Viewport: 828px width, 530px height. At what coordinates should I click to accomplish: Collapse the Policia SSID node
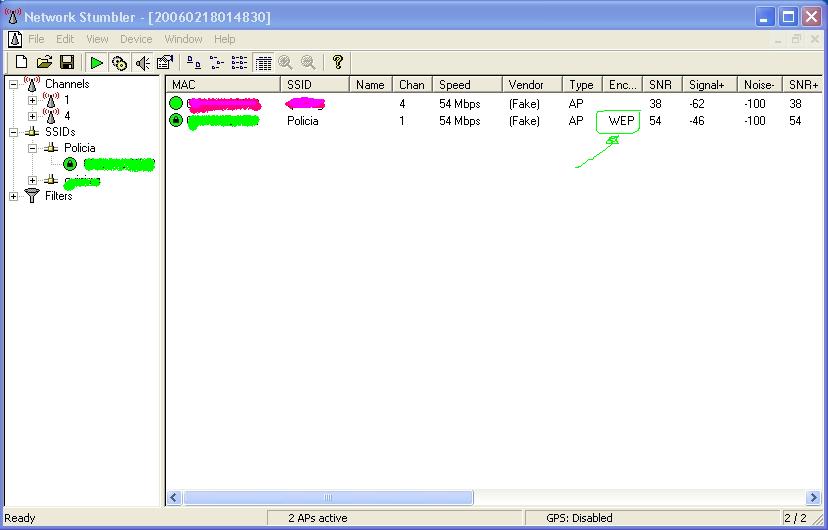pyautogui.click(x=32, y=148)
